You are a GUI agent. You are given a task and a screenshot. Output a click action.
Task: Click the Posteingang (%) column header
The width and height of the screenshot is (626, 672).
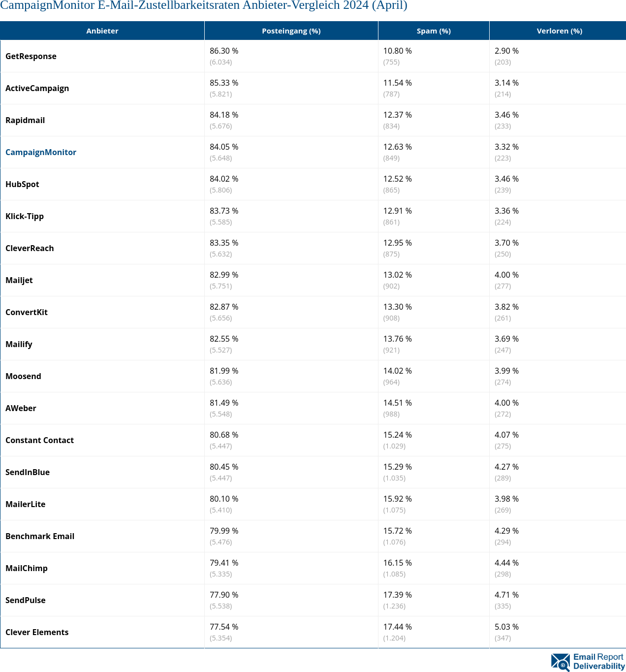point(291,31)
